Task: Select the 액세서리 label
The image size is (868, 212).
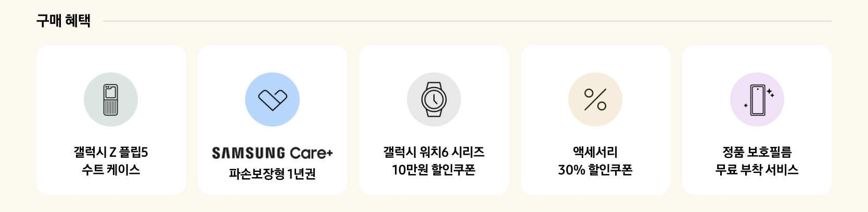Action: [x=595, y=152]
